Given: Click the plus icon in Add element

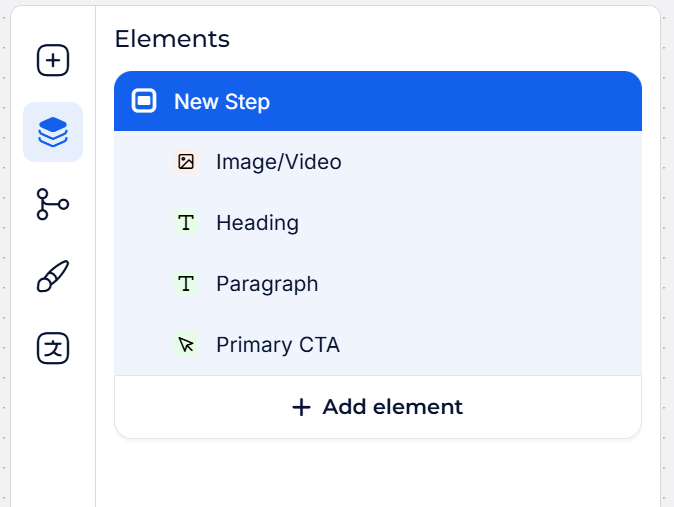Looking at the screenshot, I should pos(301,407).
